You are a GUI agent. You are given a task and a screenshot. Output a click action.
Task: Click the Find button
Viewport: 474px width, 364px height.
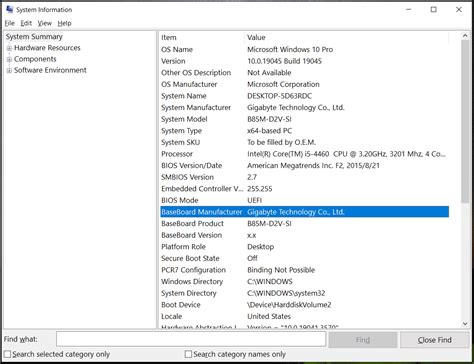(x=363, y=340)
